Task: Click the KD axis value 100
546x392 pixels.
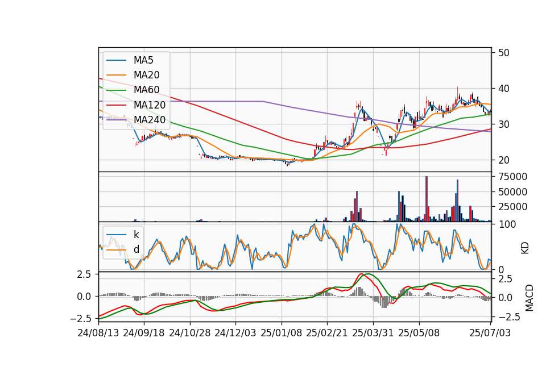Action: tap(507, 224)
